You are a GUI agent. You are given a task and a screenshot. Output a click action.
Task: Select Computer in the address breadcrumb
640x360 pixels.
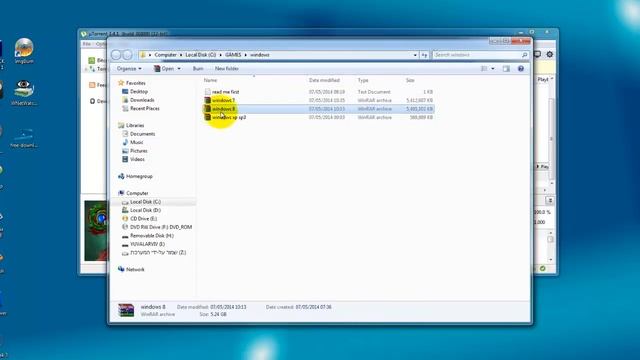click(x=165, y=55)
